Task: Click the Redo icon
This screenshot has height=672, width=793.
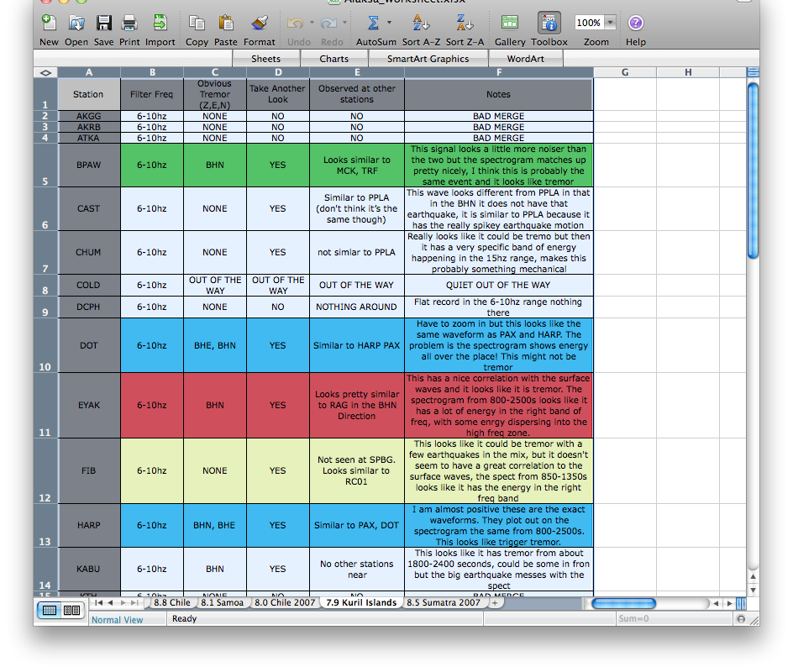Action: click(x=328, y=23)
